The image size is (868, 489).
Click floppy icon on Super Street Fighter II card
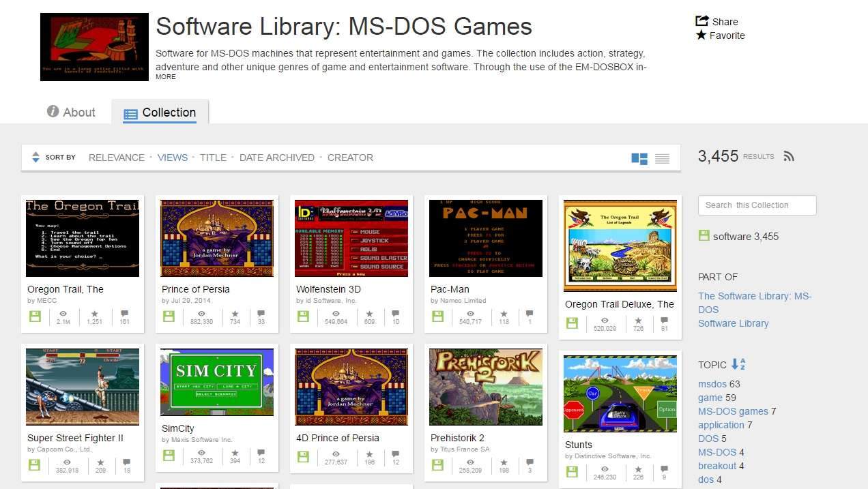click(x=35, y=465)
